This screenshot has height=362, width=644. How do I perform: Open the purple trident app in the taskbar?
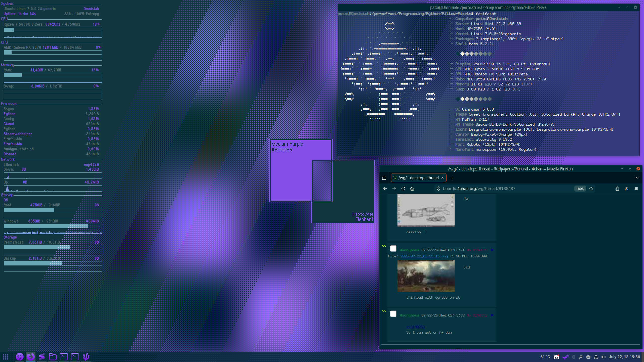[86, 357]
